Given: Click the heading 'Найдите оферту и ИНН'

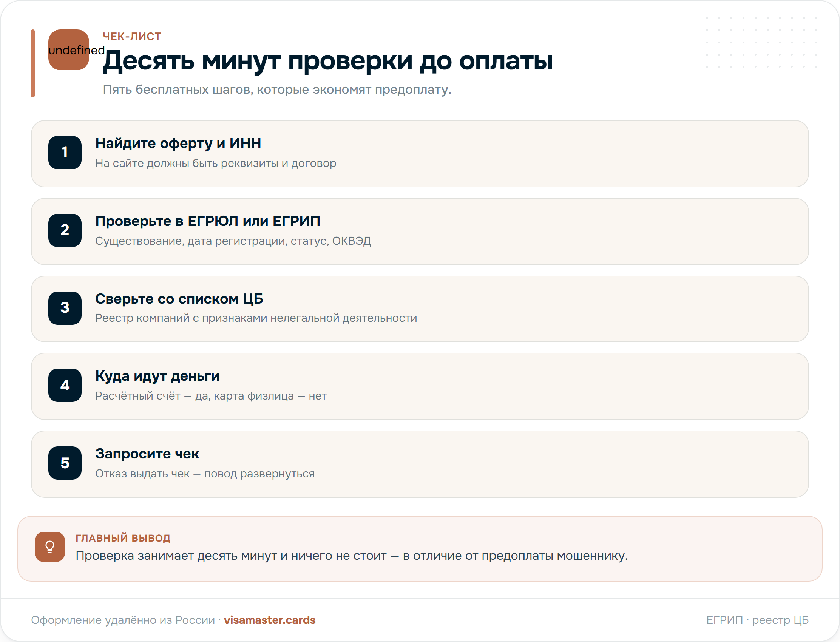Looking at the screenshot, I should click(178, 144).
